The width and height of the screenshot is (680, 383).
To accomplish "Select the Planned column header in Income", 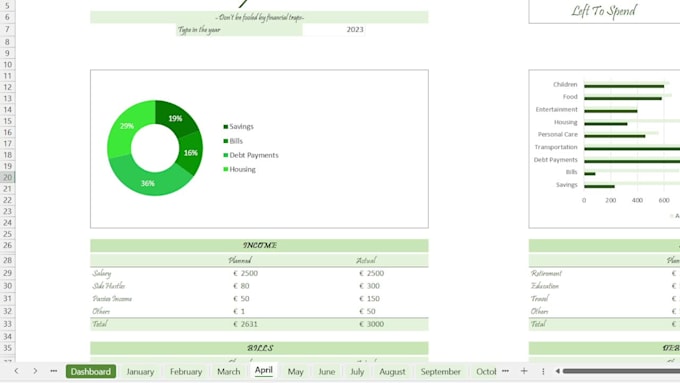I will pyautogui.click(x=240, y=260).
